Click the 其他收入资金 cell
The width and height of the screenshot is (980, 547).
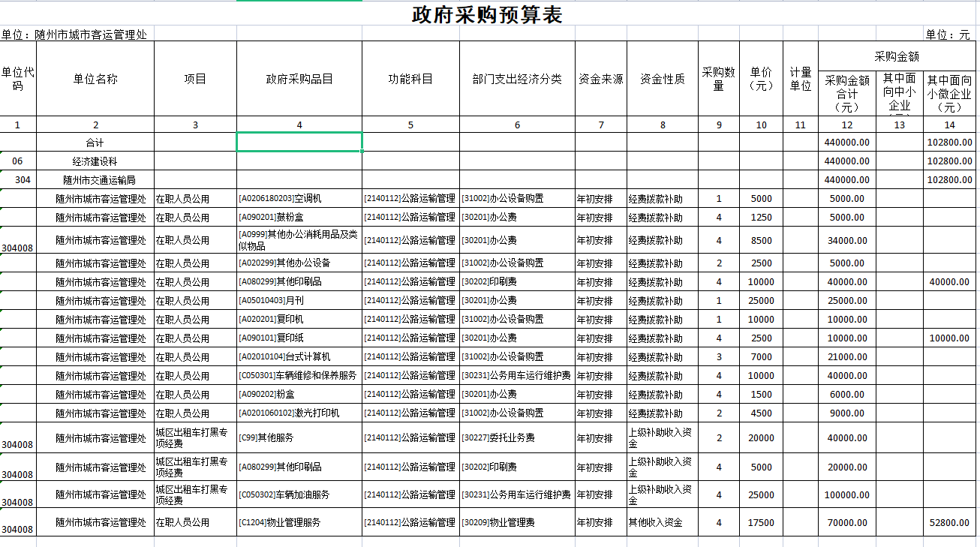click(663, 522)
